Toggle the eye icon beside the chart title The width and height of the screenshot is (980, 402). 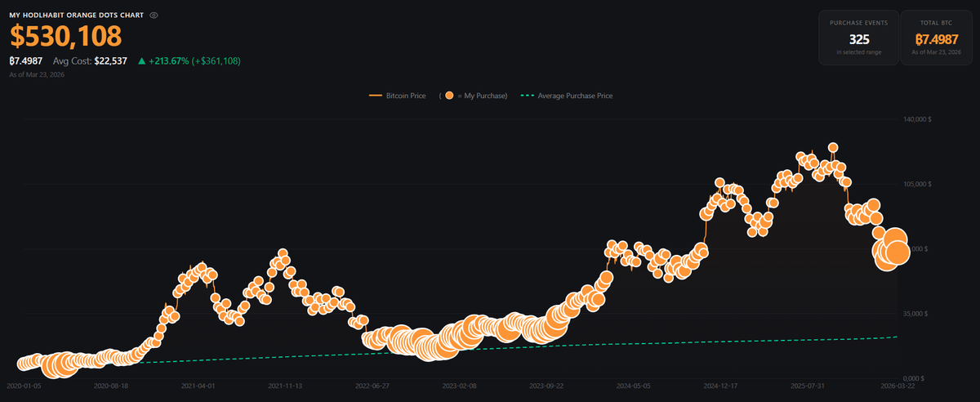coord(154,16)
